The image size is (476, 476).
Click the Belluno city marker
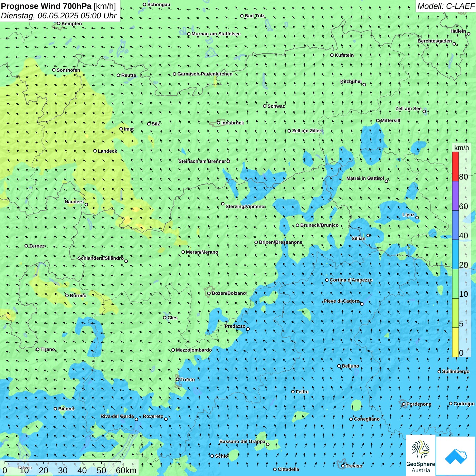click(339, 366)
